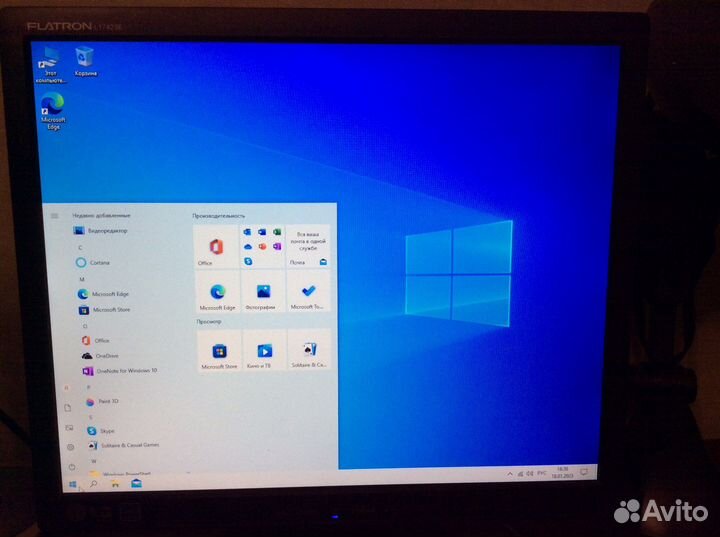
Task: Open OneDrive from the app list
Action: pos(101,356)
